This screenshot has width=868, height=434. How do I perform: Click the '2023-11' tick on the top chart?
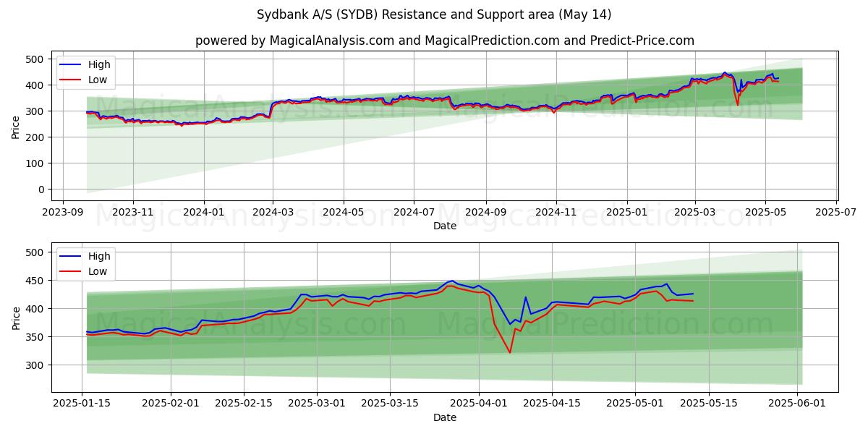(133, 211)
